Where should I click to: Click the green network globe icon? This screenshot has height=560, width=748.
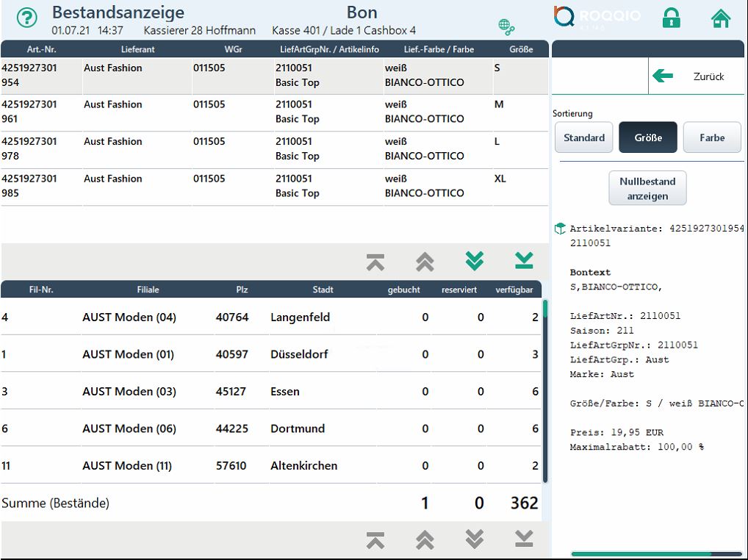pyautogui.click(x=506, y=27)
